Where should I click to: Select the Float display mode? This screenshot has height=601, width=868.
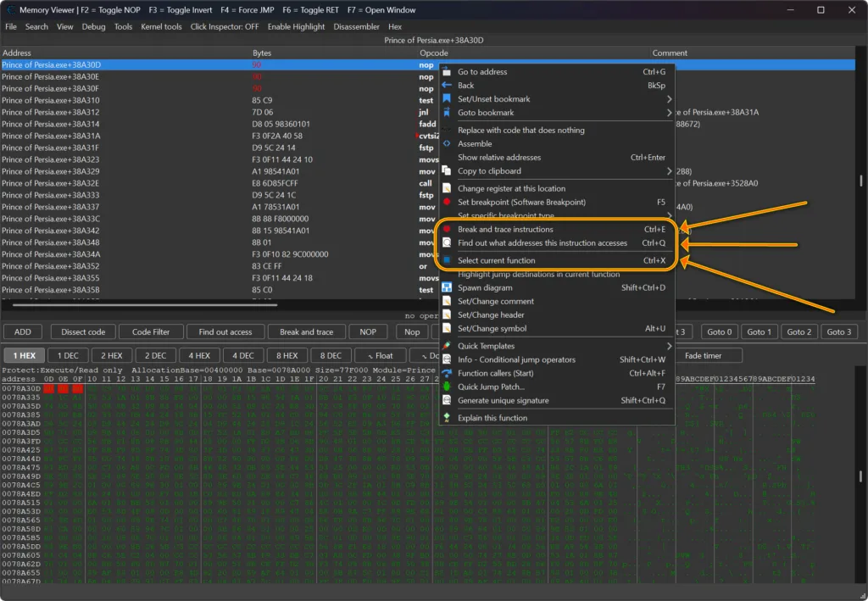[381, 355]
